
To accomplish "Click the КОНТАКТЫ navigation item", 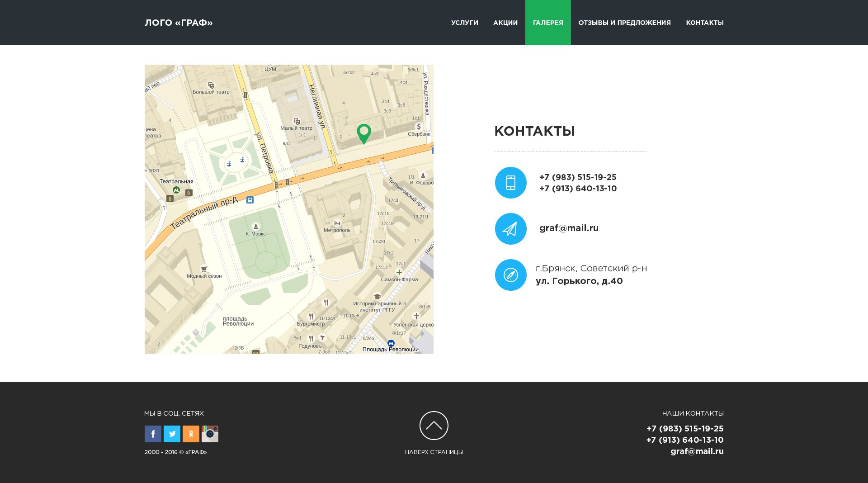I will click(705, 22).
